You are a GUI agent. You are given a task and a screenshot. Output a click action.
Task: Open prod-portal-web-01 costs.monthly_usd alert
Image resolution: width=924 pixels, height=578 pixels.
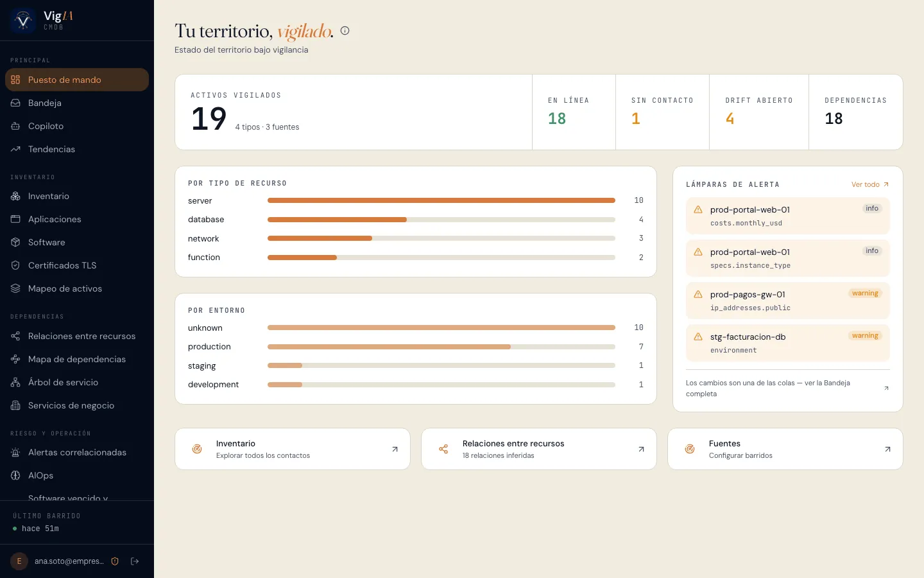point(788,216)
